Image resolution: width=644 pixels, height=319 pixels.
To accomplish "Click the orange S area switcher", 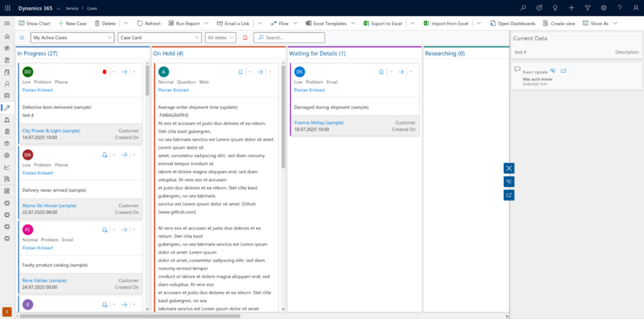I will (x=6, y=311).
